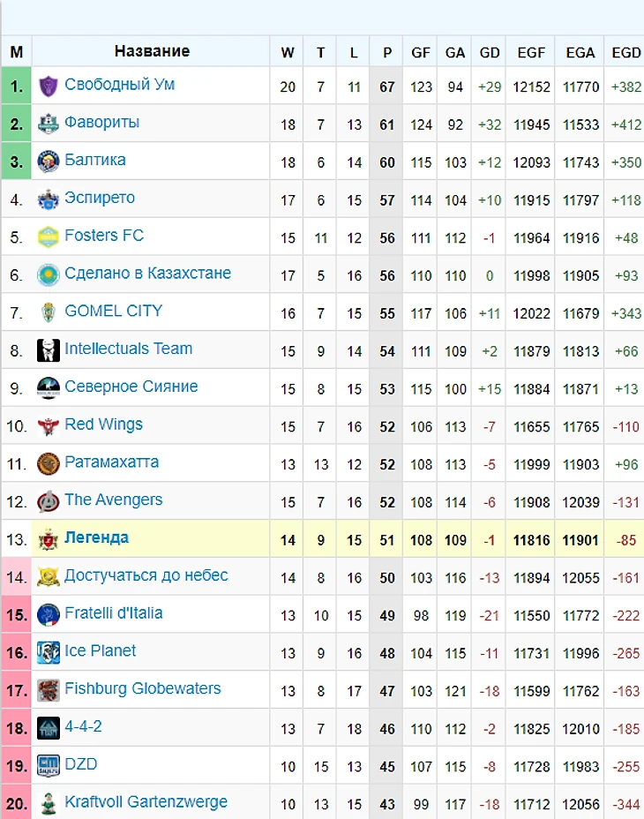Click the 4-4-2 team logo icon
The image size is (644, 819).
48,728
